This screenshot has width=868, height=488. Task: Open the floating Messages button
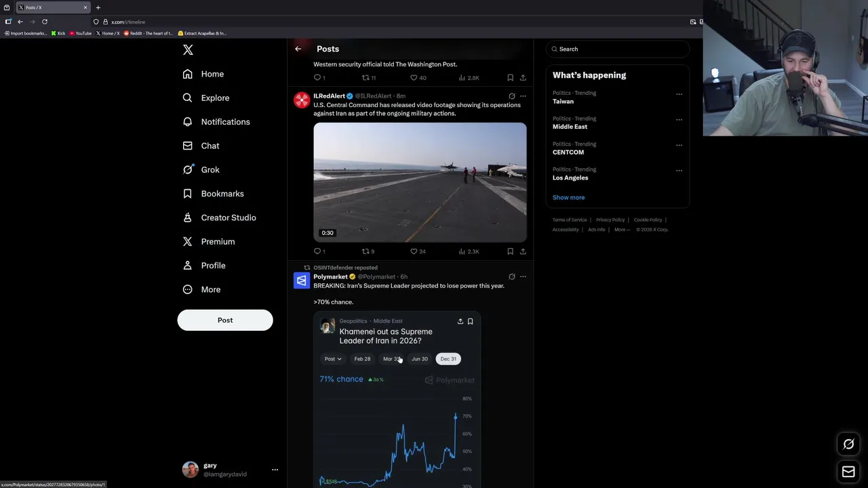click(848, 472)
